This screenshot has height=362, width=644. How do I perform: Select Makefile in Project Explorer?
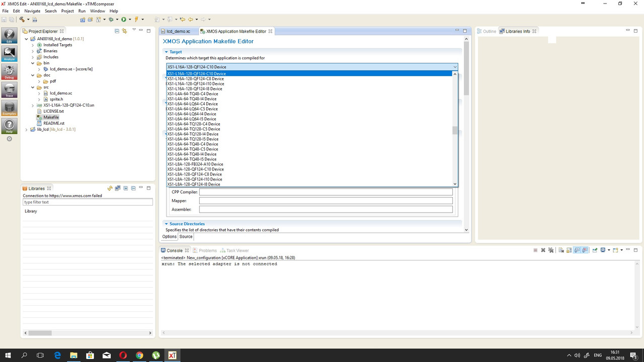(51, 117)
